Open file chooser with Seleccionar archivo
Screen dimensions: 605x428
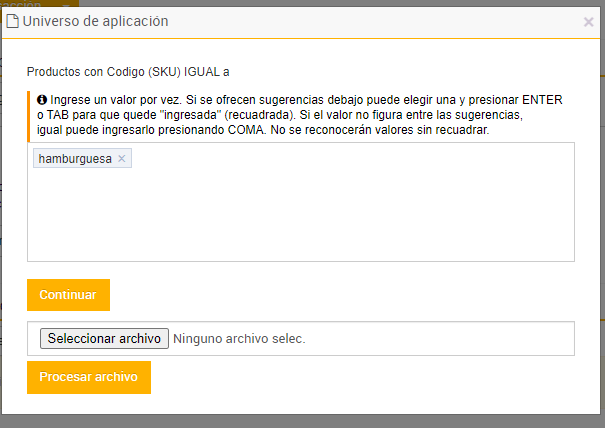(x=104, y=339)
